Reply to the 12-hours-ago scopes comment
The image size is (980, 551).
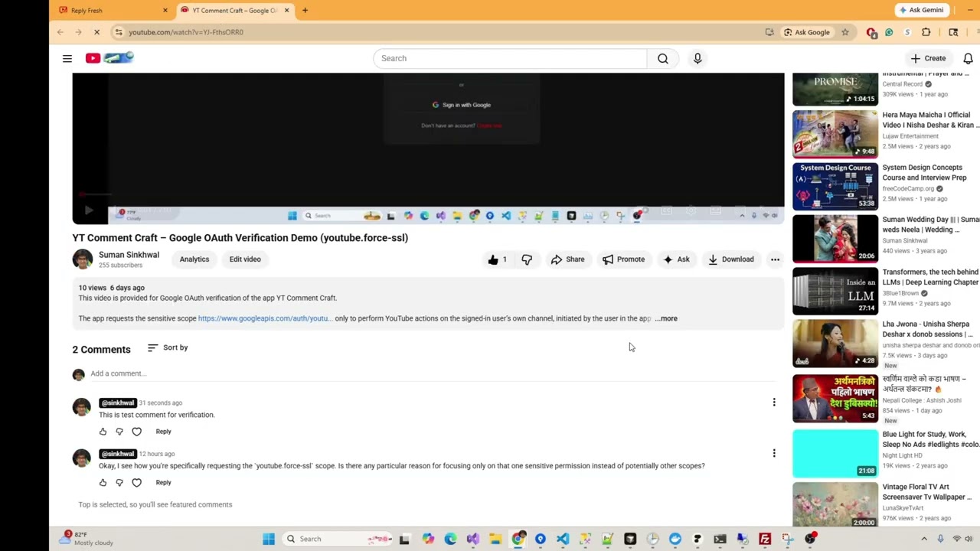click(163, 483)
